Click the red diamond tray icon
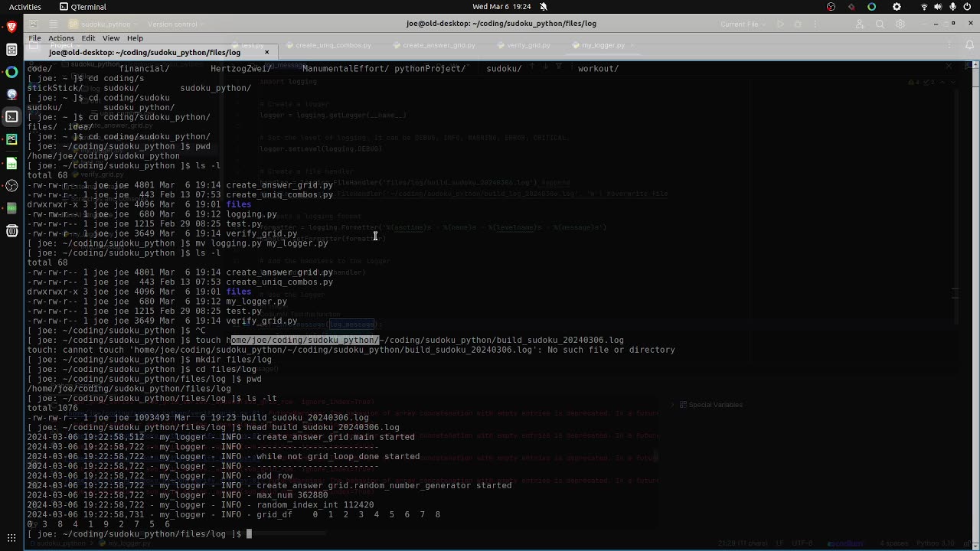The height and width of the screenshot is (551, 980). tap(851, 7)
